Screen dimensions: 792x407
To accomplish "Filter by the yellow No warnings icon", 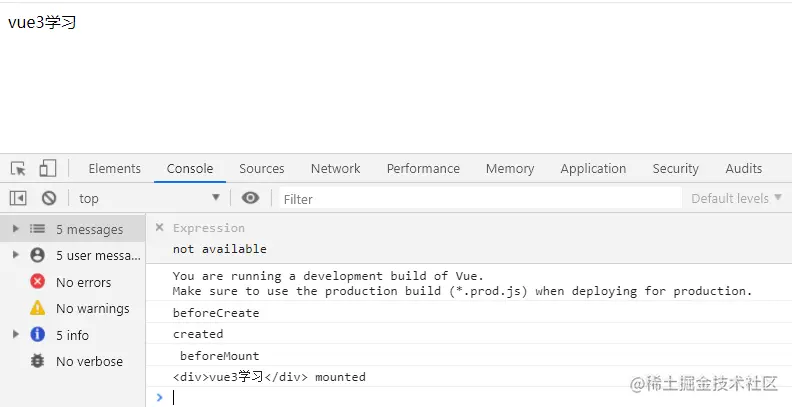I will point(38,308).
